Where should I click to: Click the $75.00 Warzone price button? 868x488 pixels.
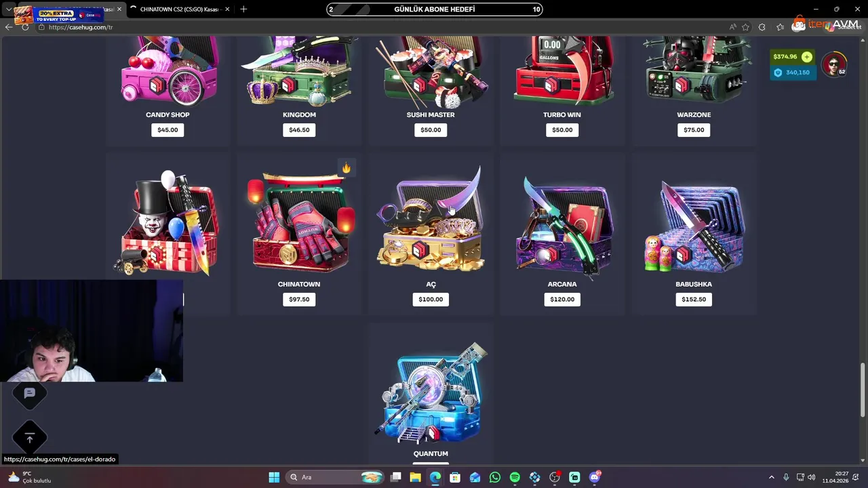[694, 129]
